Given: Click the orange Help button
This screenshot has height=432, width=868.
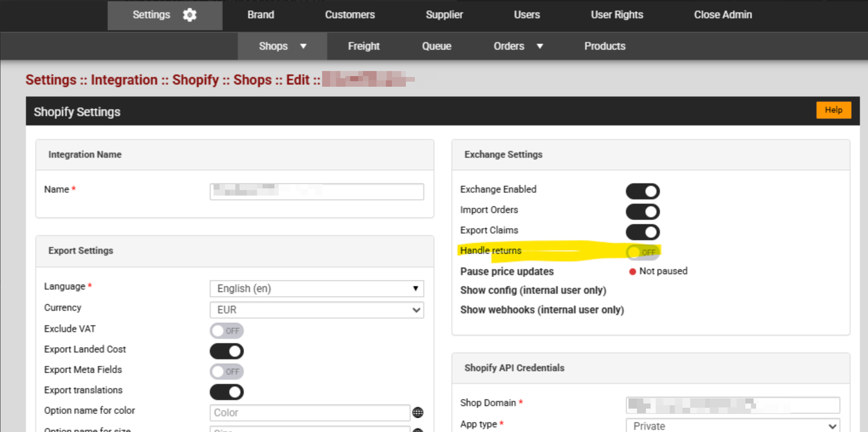Looking at the screenshot, I should click(834, 110).
